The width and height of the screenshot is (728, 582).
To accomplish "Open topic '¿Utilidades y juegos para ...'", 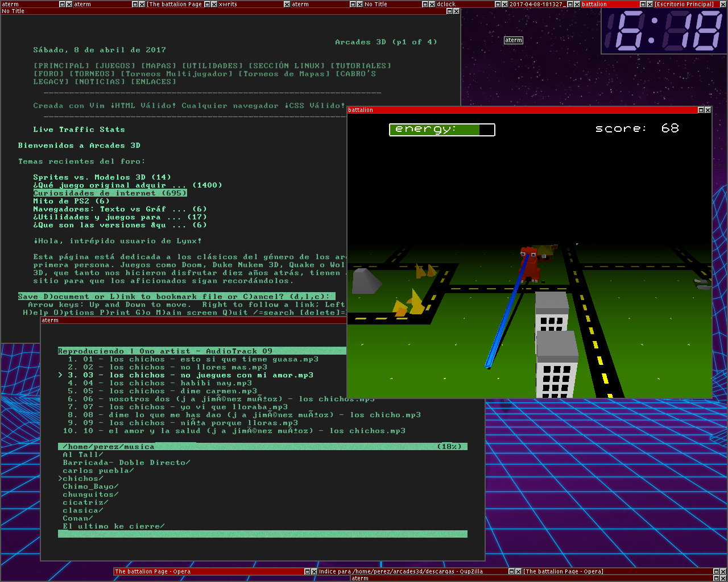I will point(120,217).
